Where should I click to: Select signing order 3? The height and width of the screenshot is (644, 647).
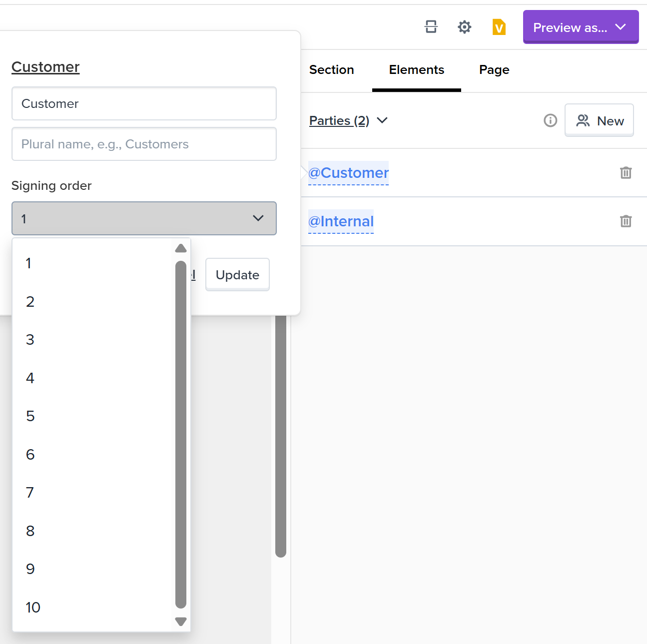[x=30, y=340]
